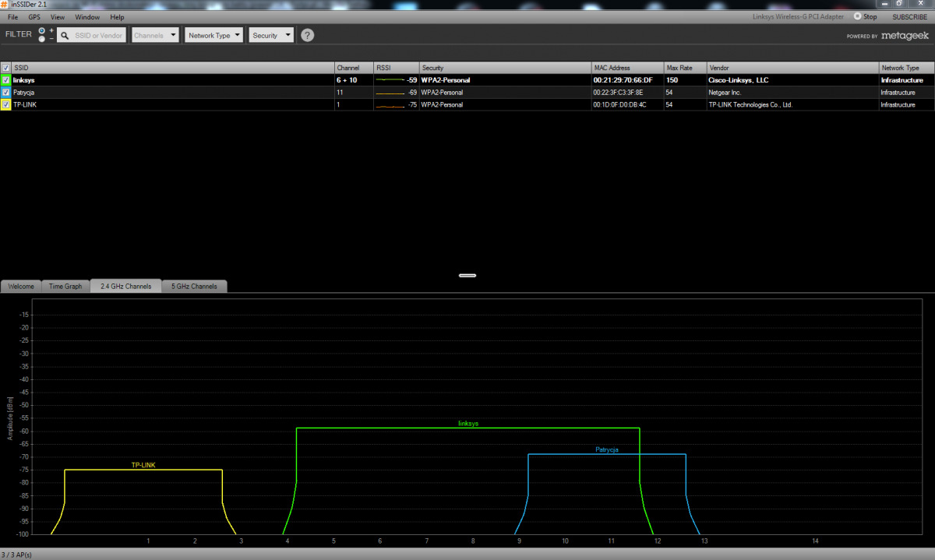Uncheck the TP-LINK network checkbox
935x560 pixels.
[x=5, y=104]
